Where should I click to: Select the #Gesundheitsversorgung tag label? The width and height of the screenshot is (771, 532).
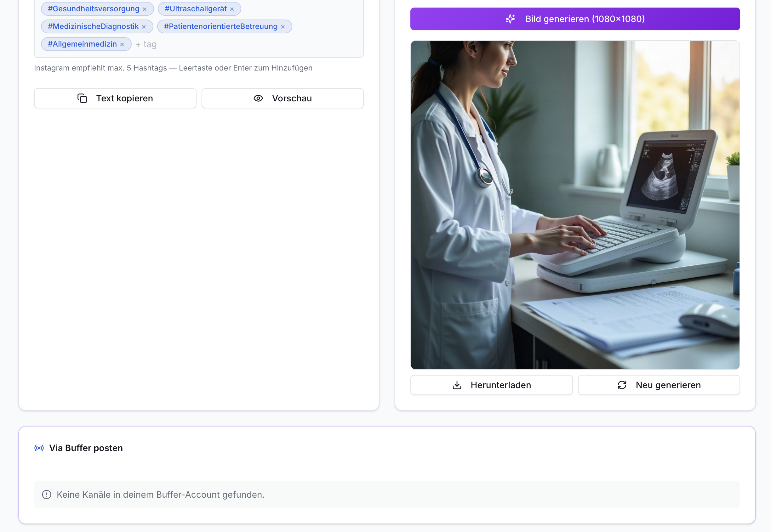tap(93, 9)
